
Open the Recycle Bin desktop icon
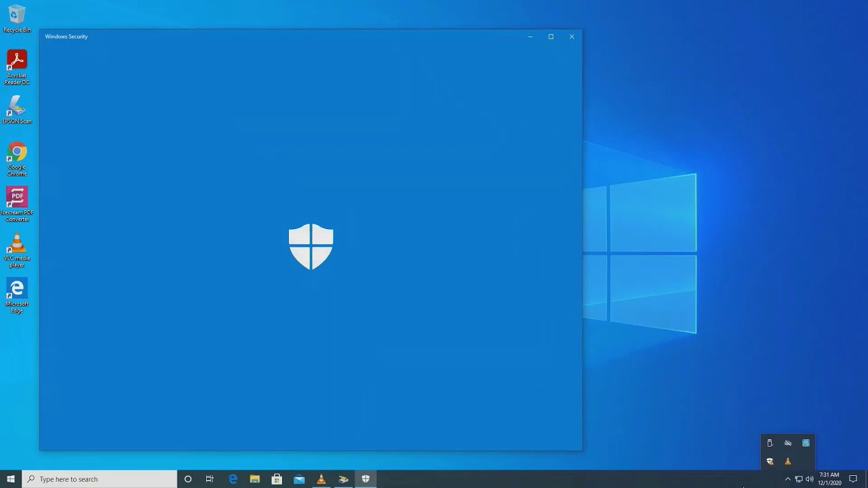click(17, 19)
